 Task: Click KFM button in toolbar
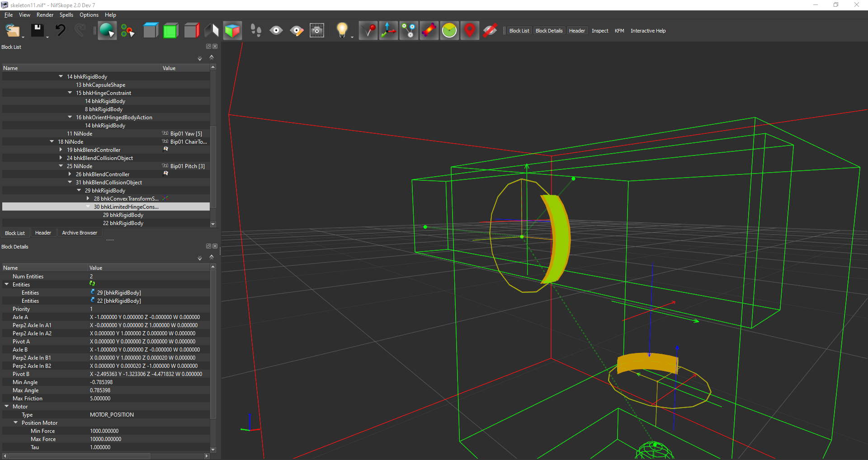619,31
